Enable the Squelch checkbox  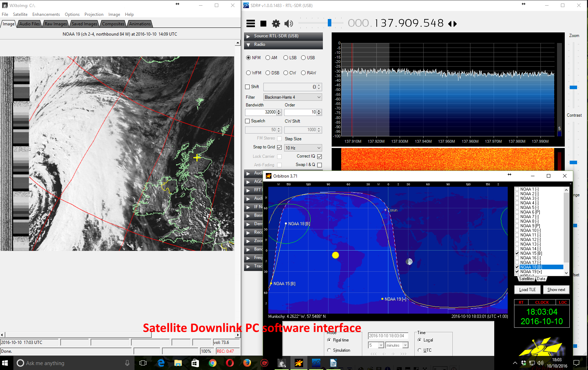pos(247,121)
